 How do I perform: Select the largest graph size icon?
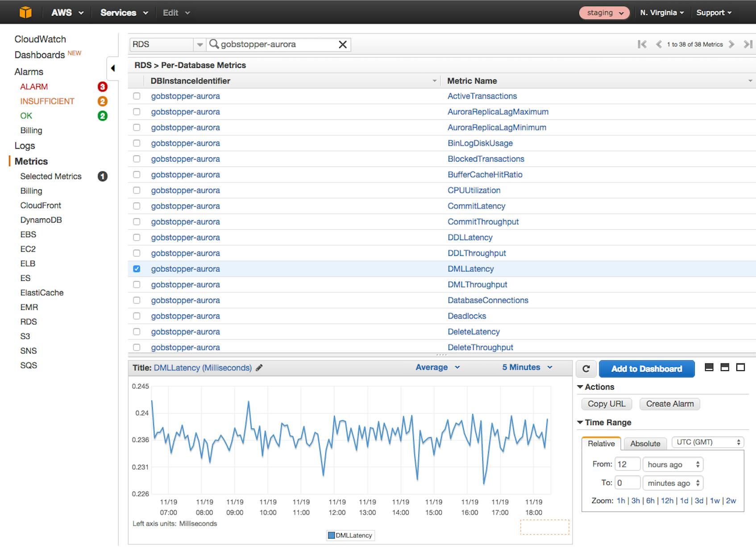point(741,367)
